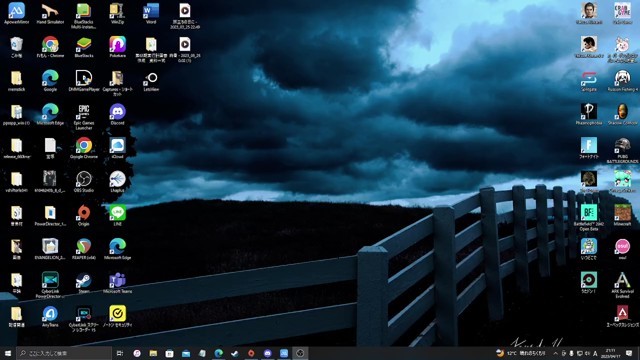Select the Crab Game desktop icon

(x=622, y=13)
